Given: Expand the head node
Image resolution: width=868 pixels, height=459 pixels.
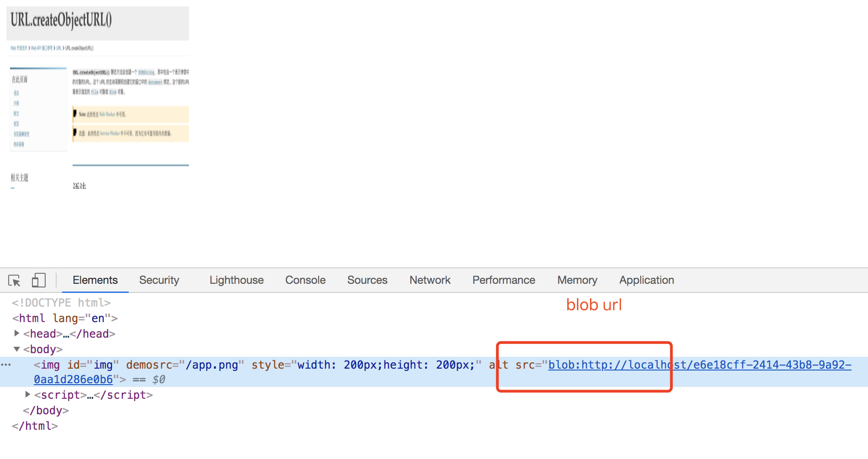Looking at the screenshot, I should click(x=17, y=334).
